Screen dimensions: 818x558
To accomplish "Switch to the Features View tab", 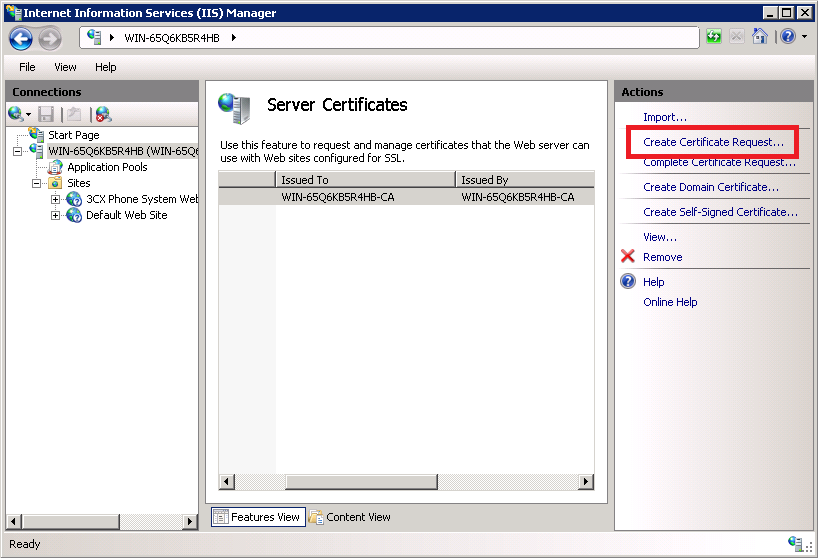I will coord(258,517).
